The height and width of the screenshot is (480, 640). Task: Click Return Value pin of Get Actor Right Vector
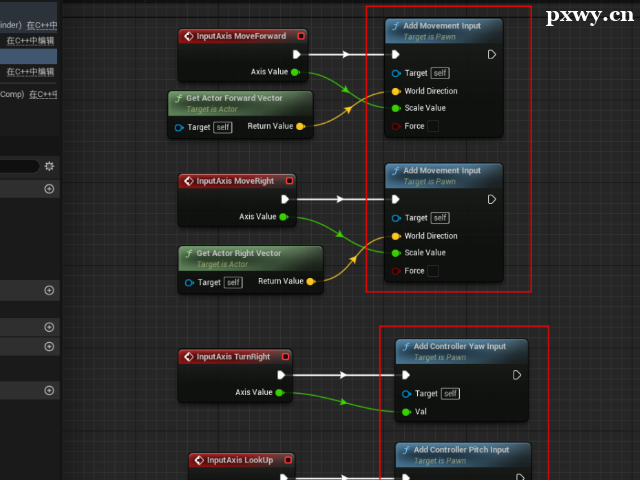point(311,282)
